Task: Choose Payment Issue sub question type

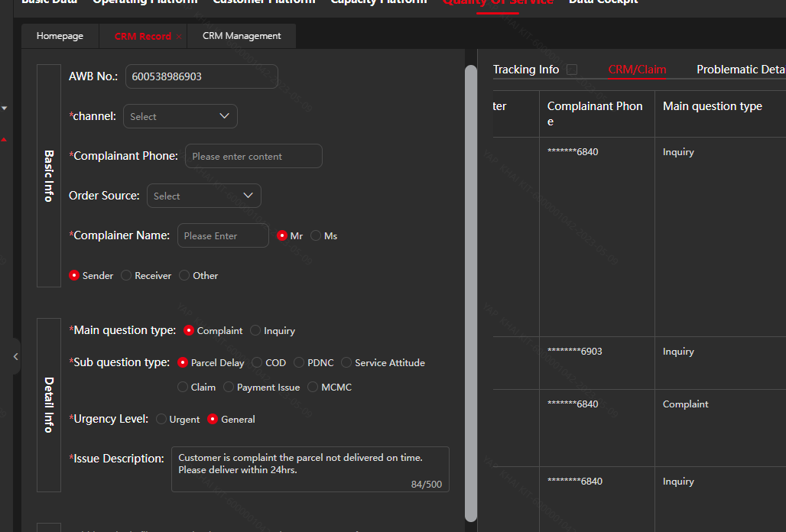Action: pos(229,388)
